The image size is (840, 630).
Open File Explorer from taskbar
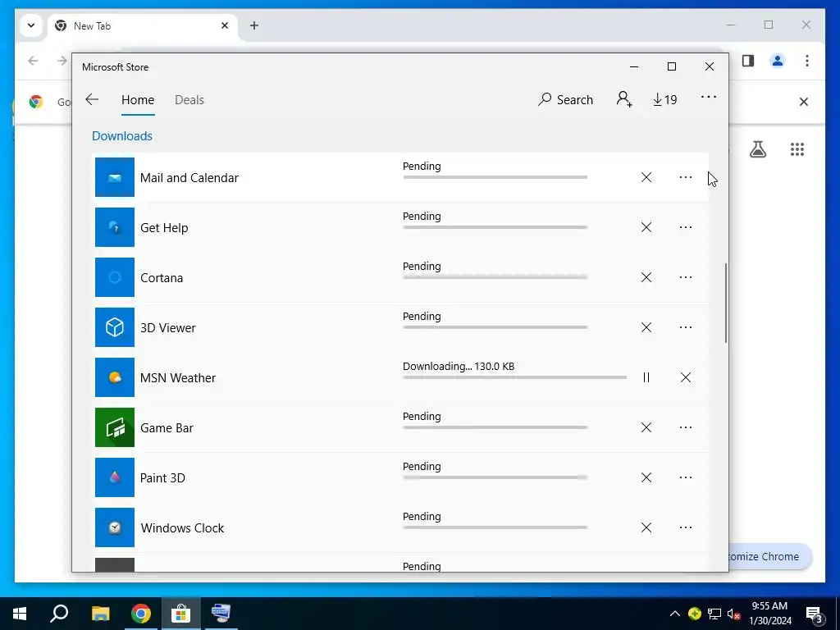point(100,614)
